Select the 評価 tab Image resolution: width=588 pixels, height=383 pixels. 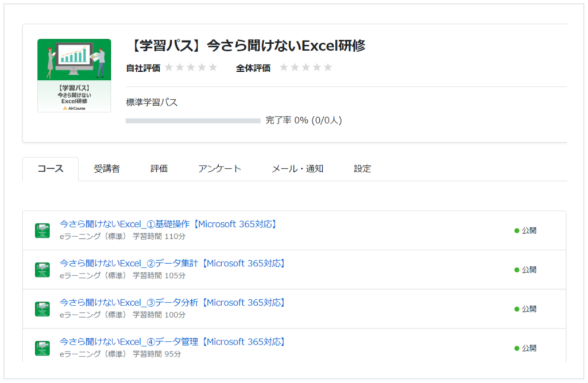click(159, 169)
